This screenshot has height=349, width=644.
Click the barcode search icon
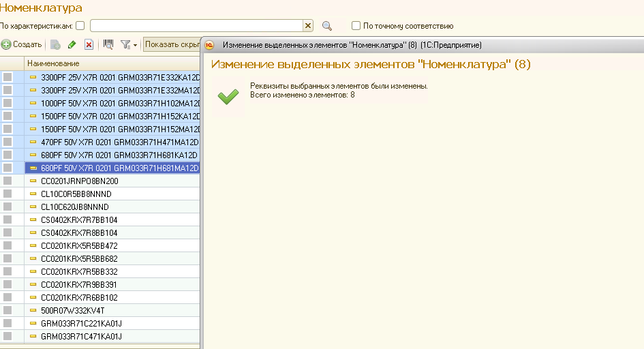pyautogui.click(x=108, y=44)
